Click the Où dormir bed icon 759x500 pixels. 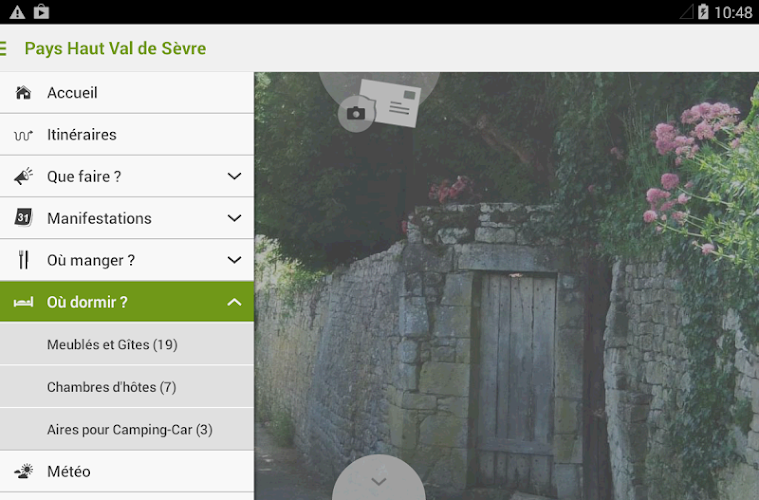point(23,303)
